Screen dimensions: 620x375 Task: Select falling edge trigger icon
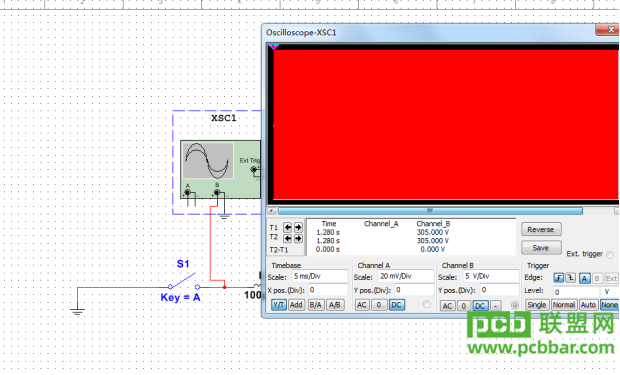click(x=570, y=278)
